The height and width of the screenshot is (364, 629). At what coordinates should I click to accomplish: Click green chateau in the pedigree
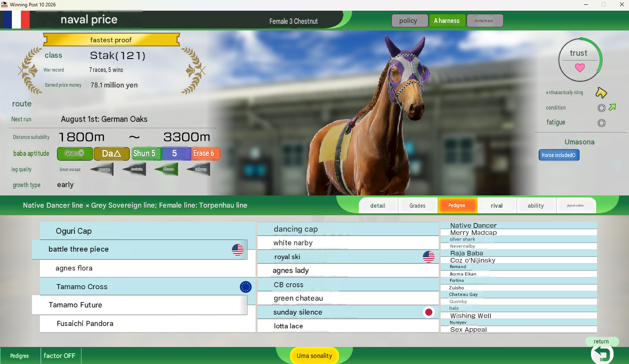click(x=348, y=298)
